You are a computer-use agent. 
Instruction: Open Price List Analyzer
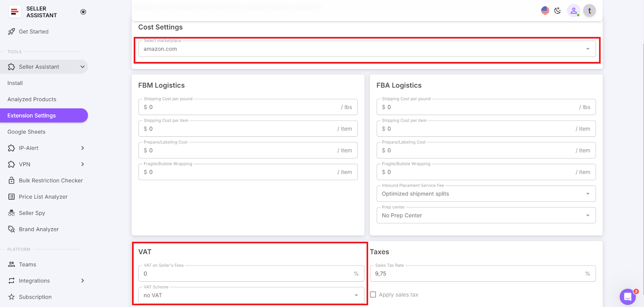(x=43, y=197)
